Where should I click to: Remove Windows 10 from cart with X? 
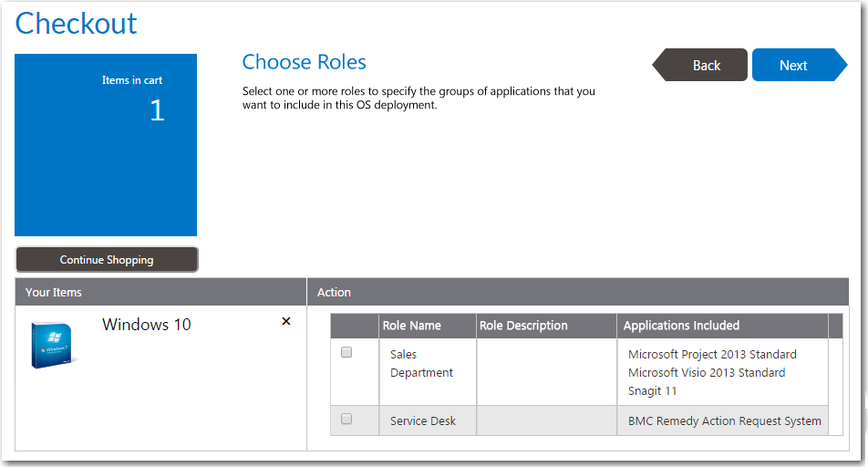pos(286,321)
